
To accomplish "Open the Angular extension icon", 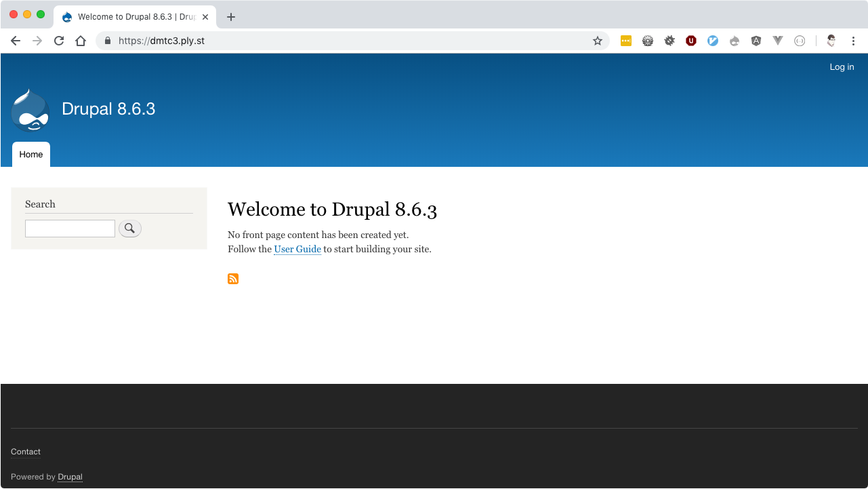I will click(756, 41).
